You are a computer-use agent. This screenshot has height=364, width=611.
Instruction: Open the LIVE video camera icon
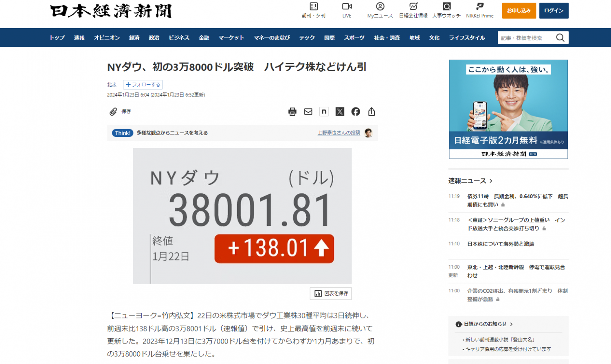tap(347, 7)
